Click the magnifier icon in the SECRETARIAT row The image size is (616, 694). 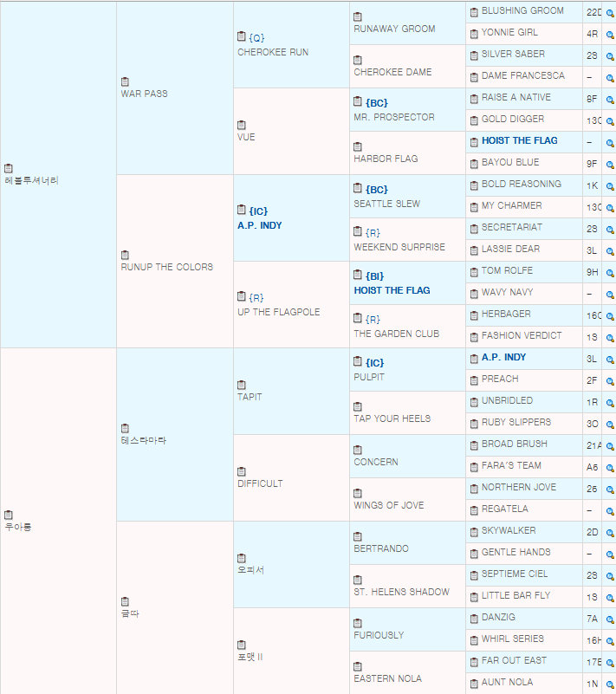click(610, 230)
